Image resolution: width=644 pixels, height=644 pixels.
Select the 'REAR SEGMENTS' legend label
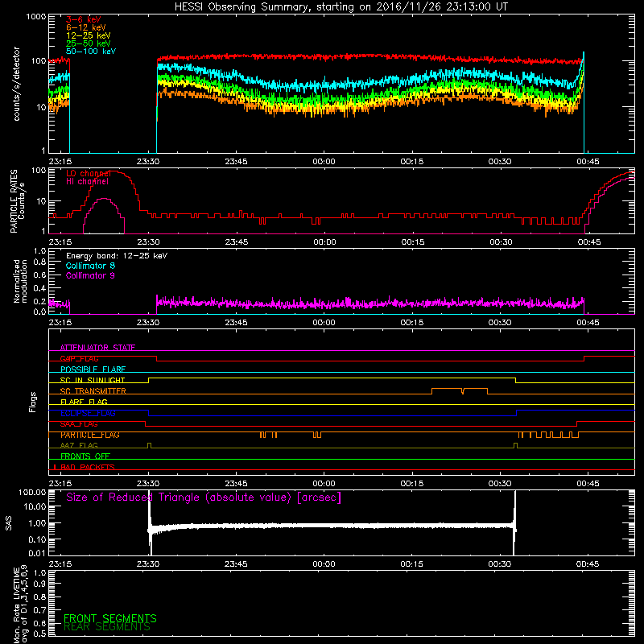tap(107, 627)
